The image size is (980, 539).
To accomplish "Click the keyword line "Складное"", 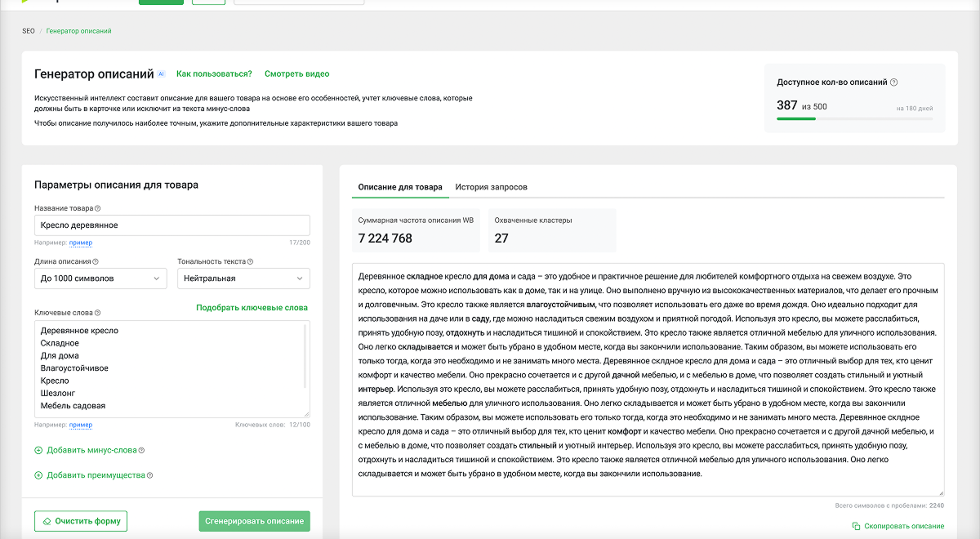I will tap(60, 343).
